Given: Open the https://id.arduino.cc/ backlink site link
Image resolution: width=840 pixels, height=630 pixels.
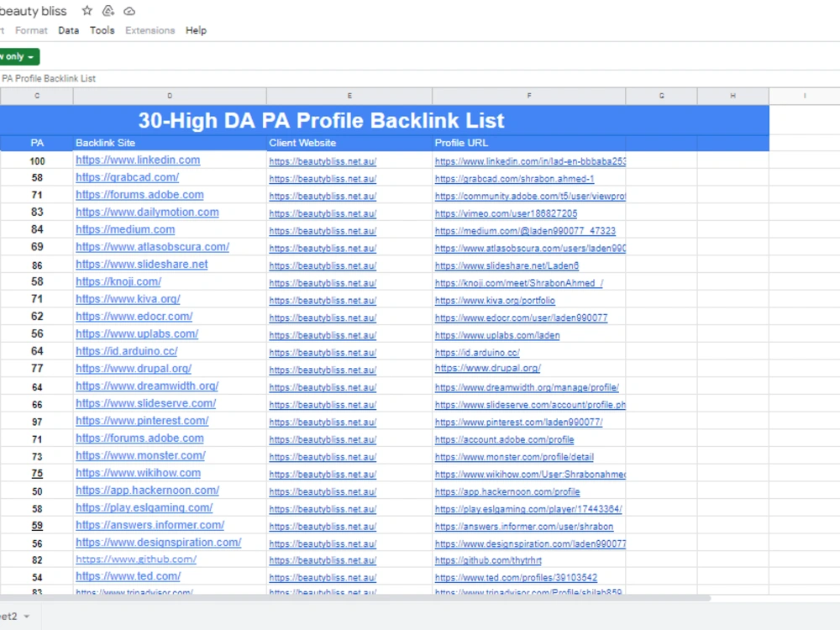Looking at the screenshot, I should (x=127, y=351).
